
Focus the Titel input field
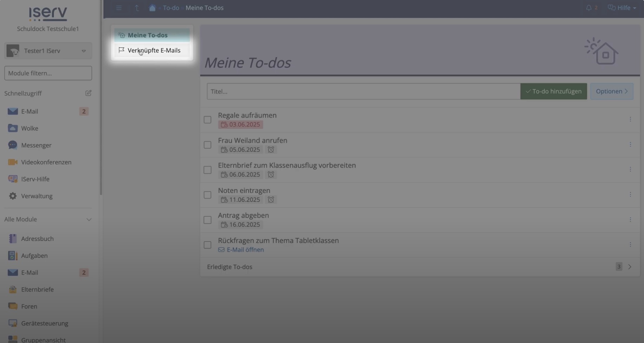pyautogui.click(x=363, y=91)
